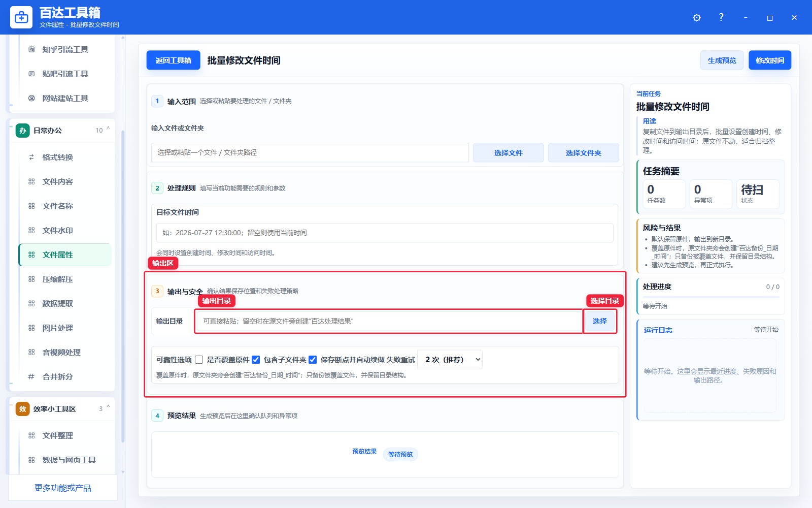
Task: Click the 修改时间 button
Action: click(x=770, y=60)
